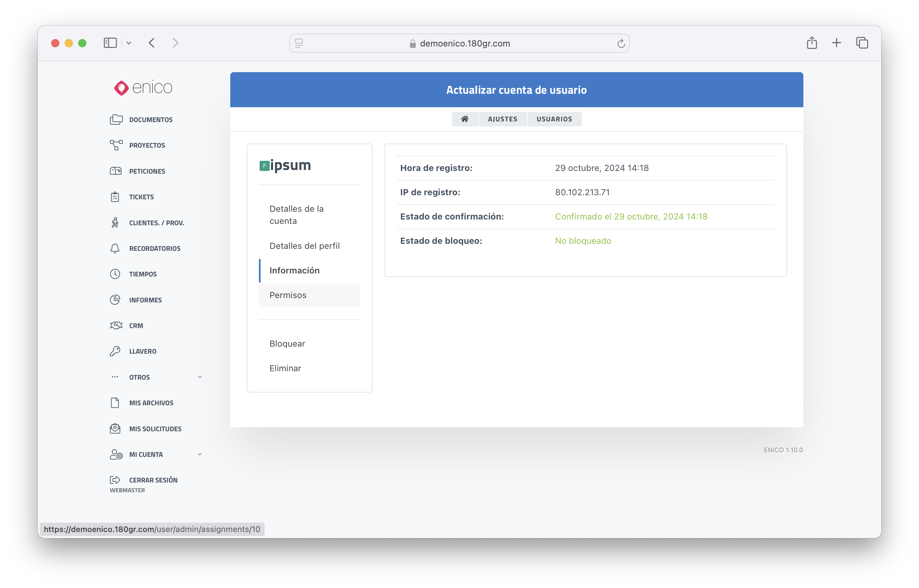Expand the Mi Cuenta submenu arrow
The width and height of the screenshot is (919, 588).
point(200,454)
